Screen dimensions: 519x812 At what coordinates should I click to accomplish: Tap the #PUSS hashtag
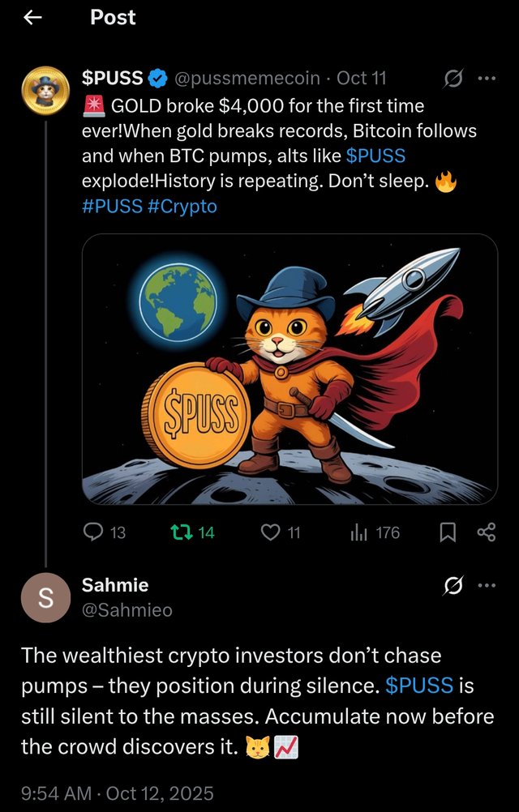(112, 207)
